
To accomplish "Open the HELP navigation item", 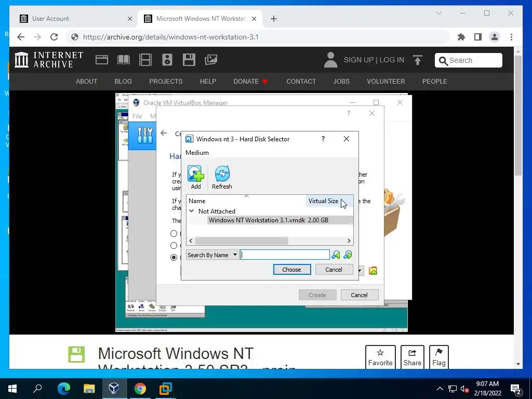I will tap(208, 82).
